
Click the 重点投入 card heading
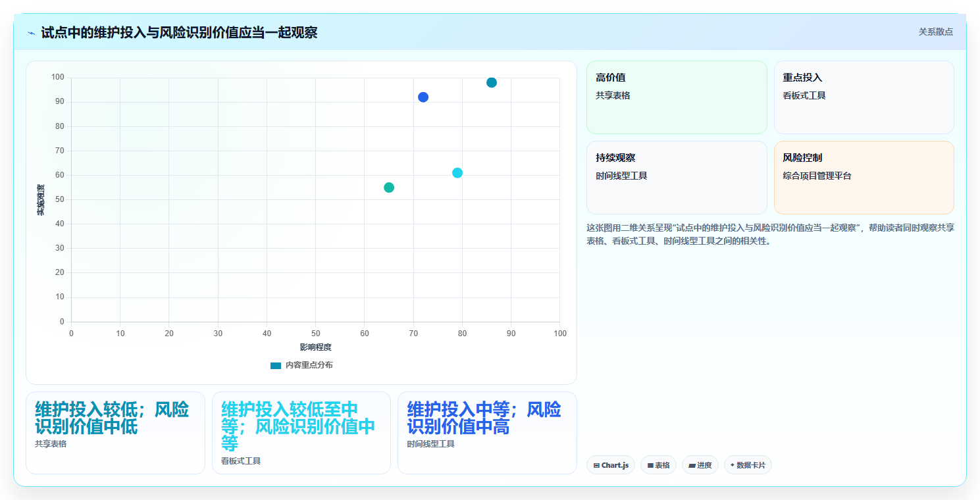click(802, 78)
